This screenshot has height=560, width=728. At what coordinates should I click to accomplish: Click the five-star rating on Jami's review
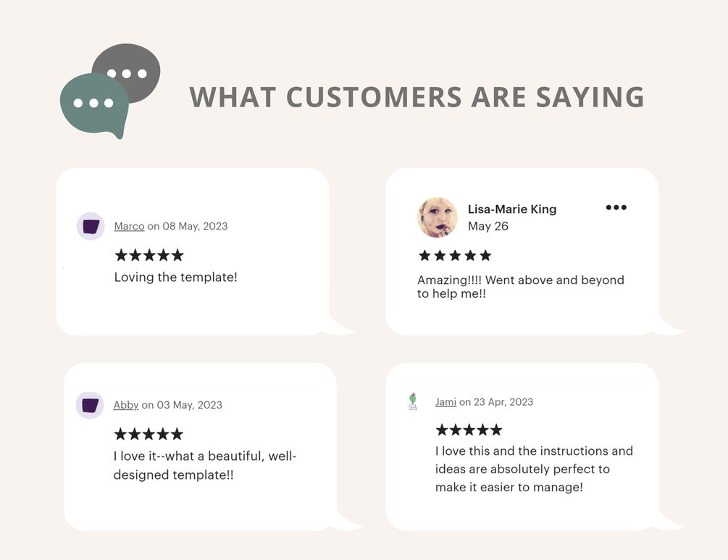(469, 430)
